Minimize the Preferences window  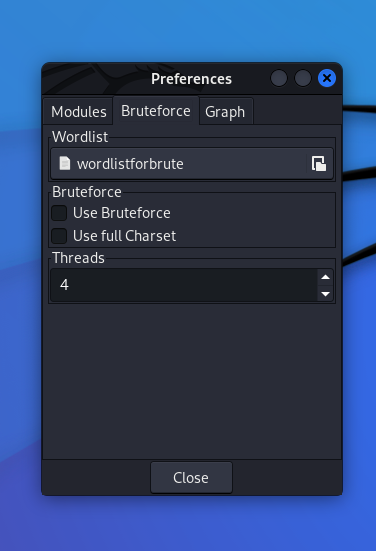[279, 78]
